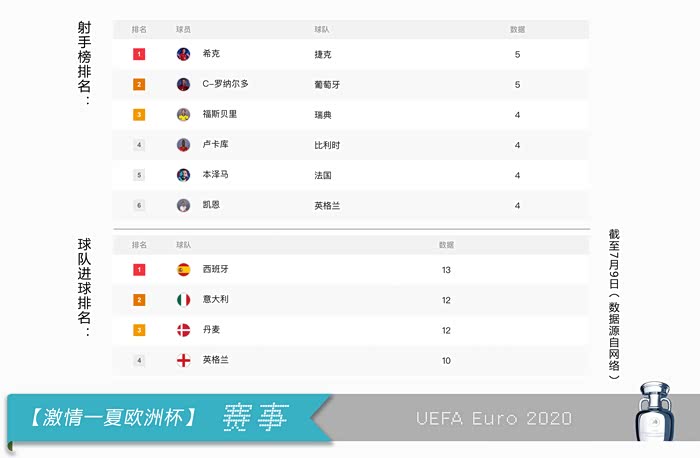Click the 数据 header in scorers table
The width and height of the screenshot is (700, 458).
(517, 30)
